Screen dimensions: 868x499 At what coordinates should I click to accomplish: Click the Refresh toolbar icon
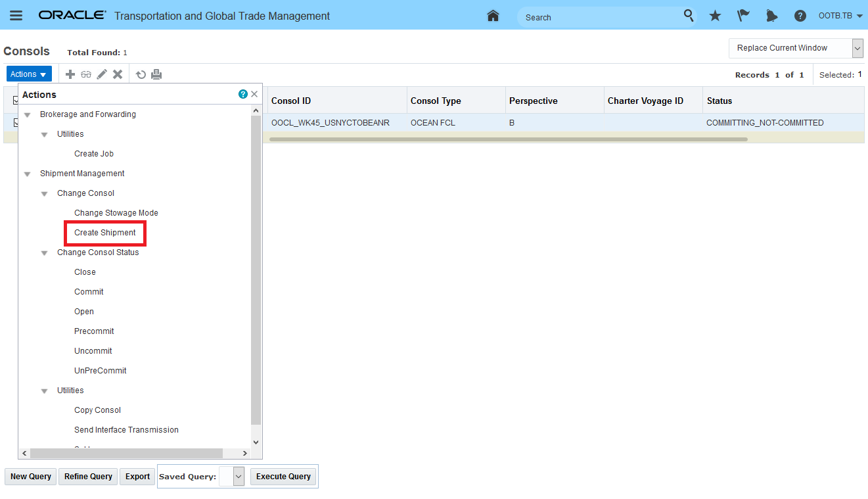141,74
